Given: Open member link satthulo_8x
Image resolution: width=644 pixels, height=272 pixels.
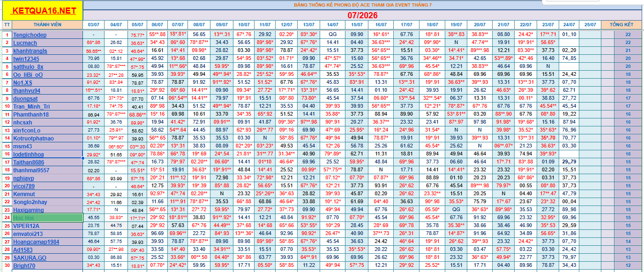Looking at the screenshot, I should (28, 66).
